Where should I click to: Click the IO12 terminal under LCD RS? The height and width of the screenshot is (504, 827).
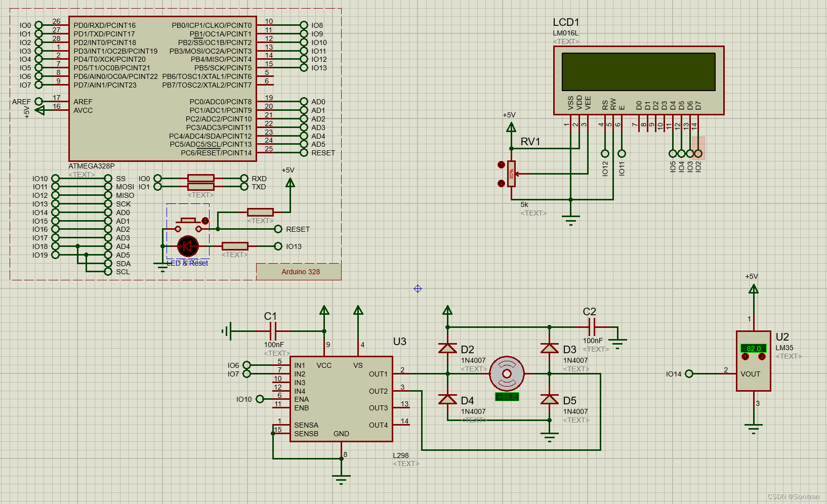tap(605, 153)
